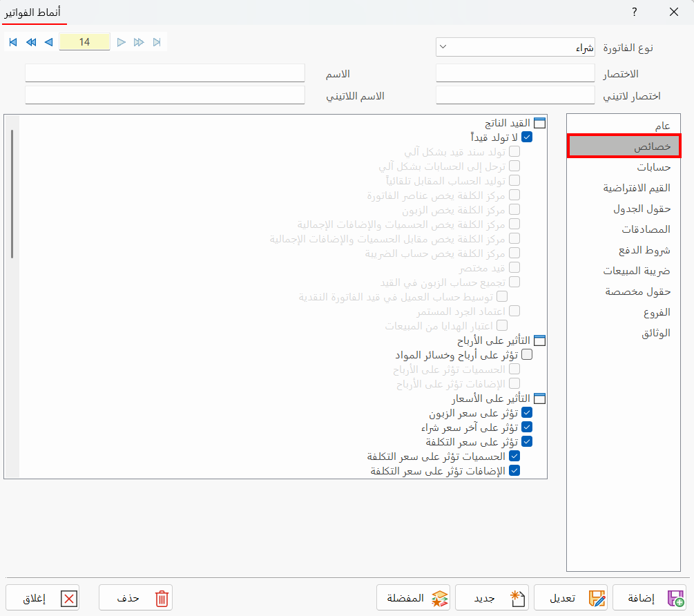Click the الاسم input field

(164, 73)
